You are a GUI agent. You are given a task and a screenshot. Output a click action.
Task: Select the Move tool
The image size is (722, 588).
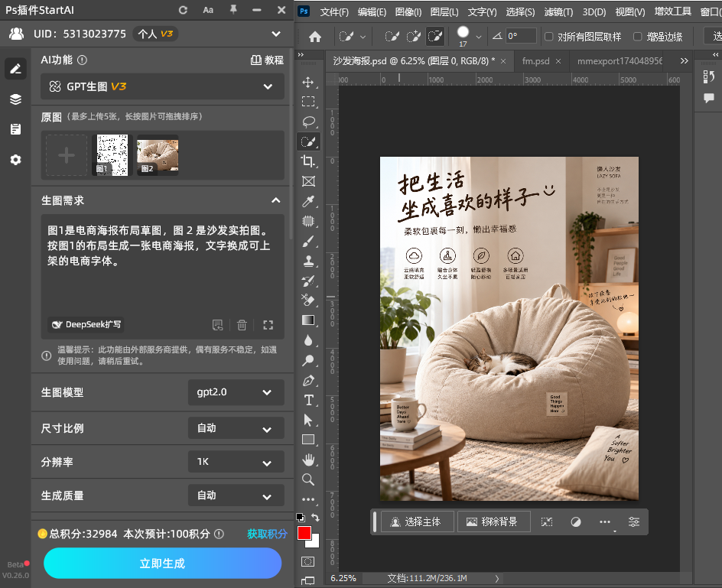(x=308, y=83)
